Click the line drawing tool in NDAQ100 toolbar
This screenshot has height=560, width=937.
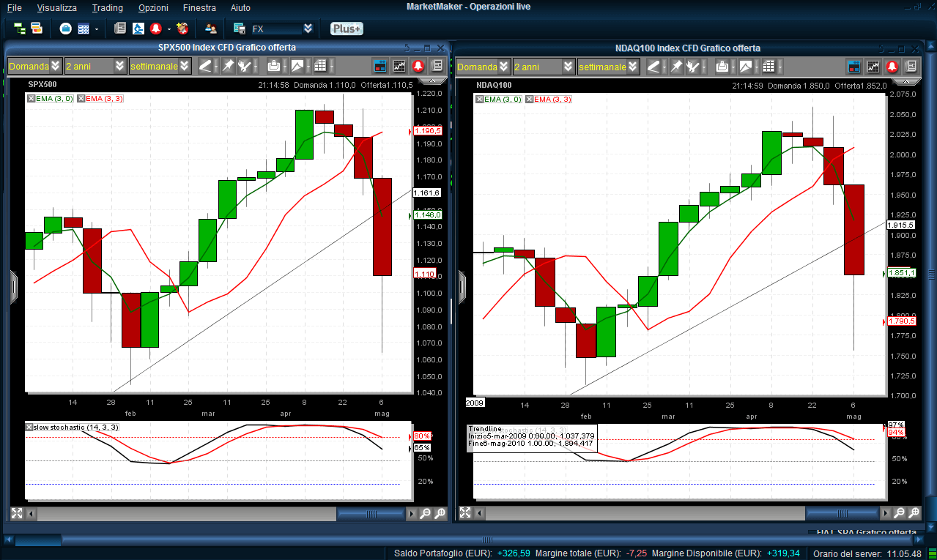(653, 67)
